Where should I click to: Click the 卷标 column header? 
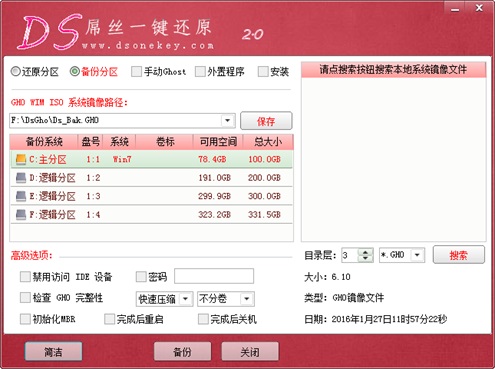coord(165,142)
